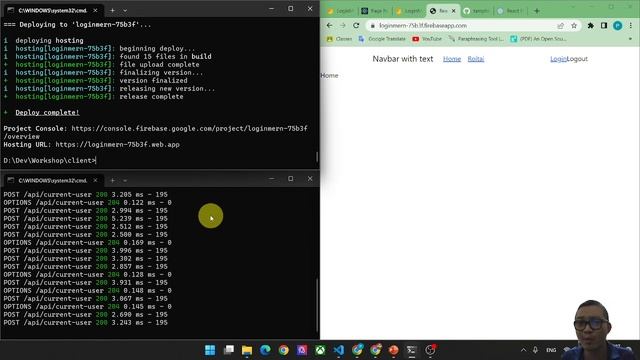Go back in the Chrome browser
The height and width of the screenshot is (360, 640).
[329, 25]
